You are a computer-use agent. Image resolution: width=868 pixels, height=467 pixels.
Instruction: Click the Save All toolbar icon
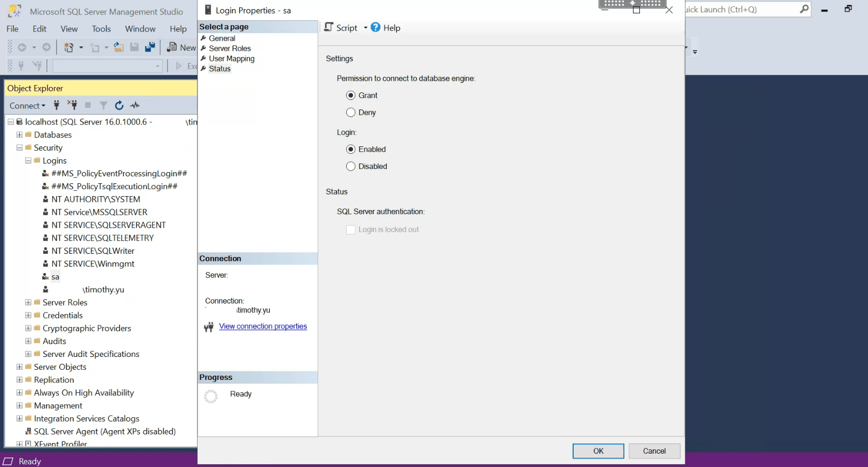coord(150,48)
